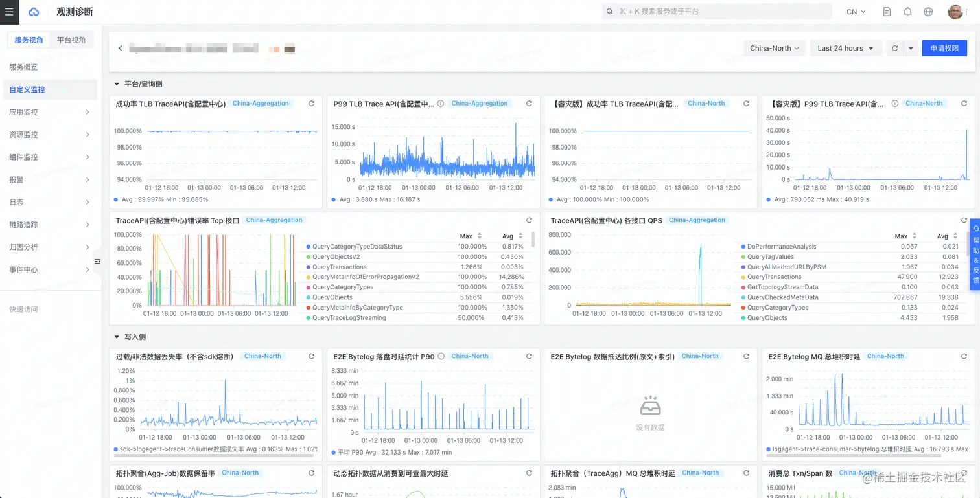Click the cloud logo beside 观测诊断
The height and width of the screenshot is (498, 980).
34,12
